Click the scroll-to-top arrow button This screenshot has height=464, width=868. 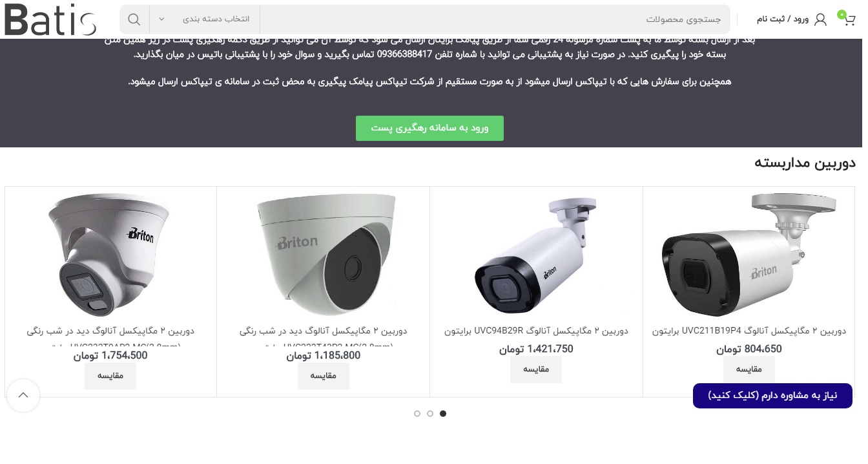click(23, 395)
